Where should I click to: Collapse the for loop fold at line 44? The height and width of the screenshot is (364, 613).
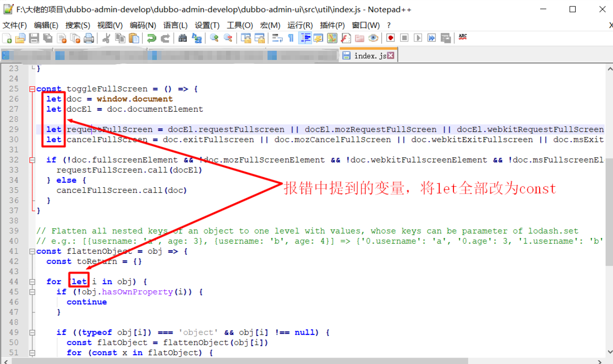pos(32,282)
